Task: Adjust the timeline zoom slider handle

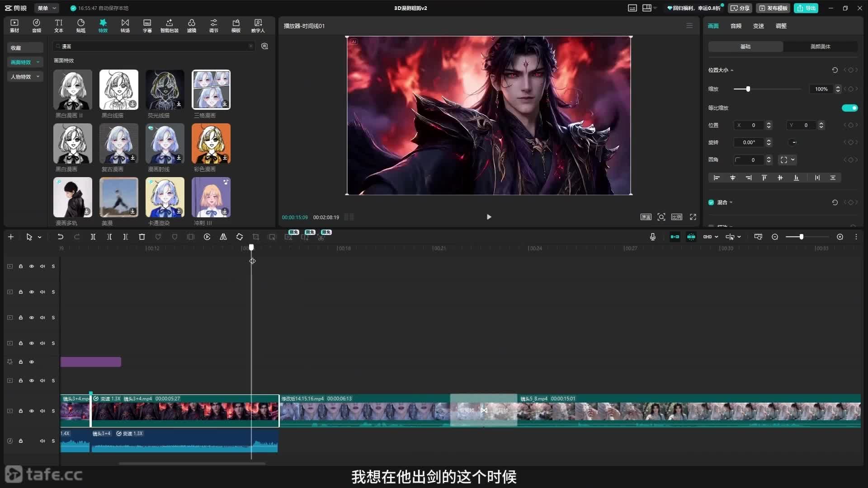Action: coord(801,237)
